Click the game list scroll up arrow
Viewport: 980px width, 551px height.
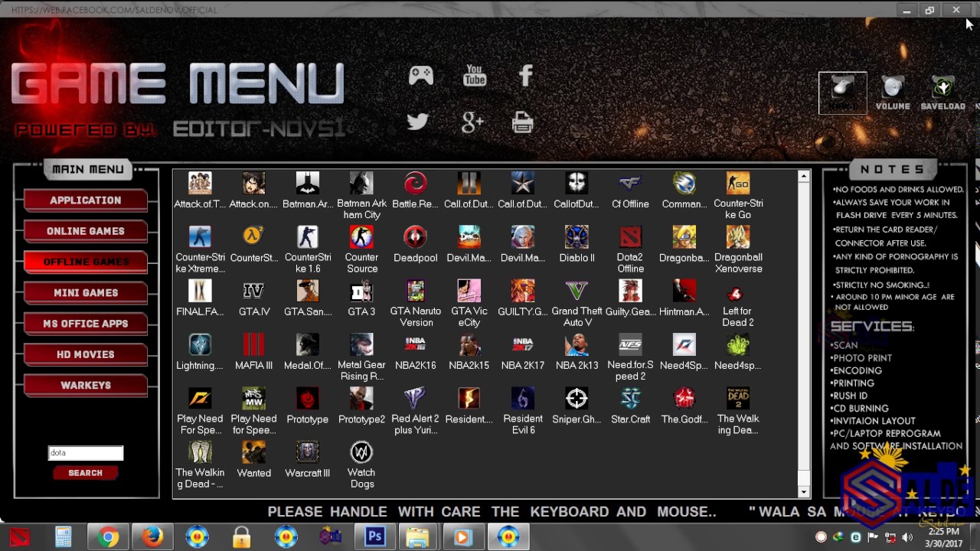(803, 177)
